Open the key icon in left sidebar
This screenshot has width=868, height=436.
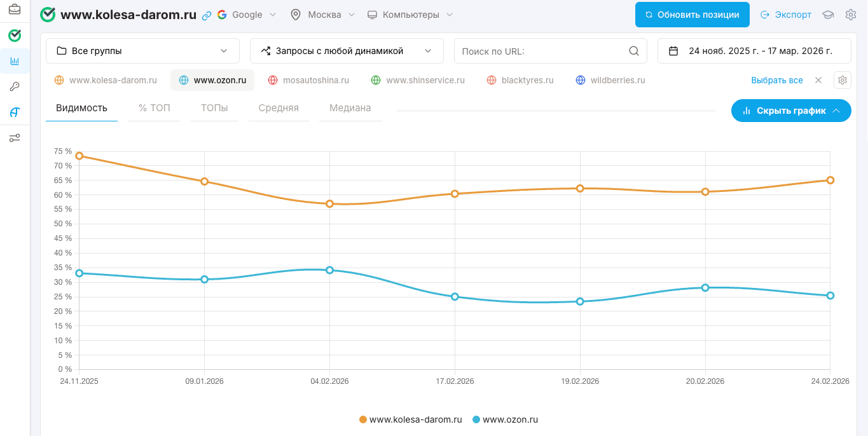tap(15, 87)
